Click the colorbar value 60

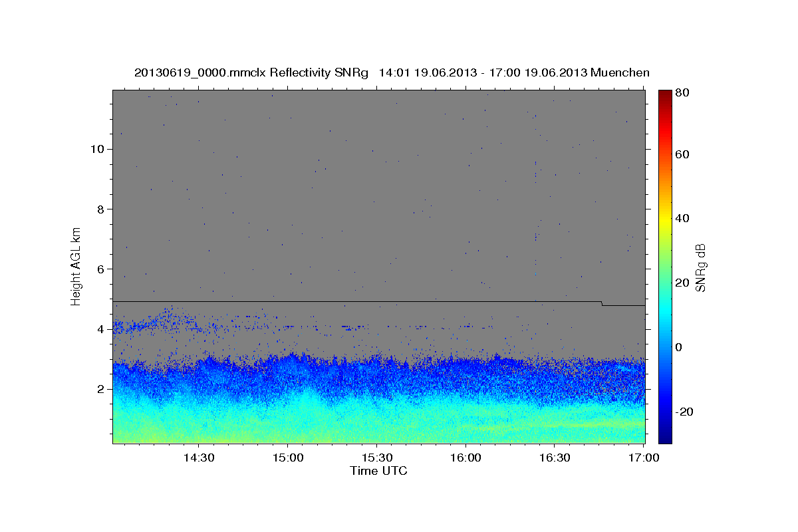point(683,154)
